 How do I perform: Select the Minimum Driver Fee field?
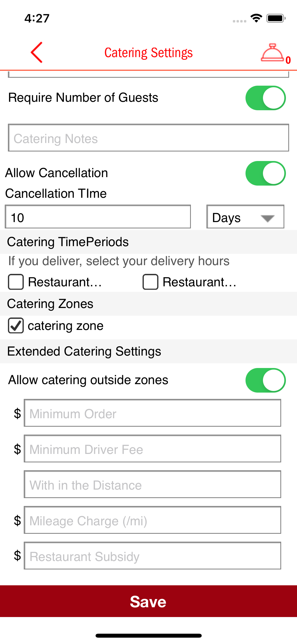point(152,449)
